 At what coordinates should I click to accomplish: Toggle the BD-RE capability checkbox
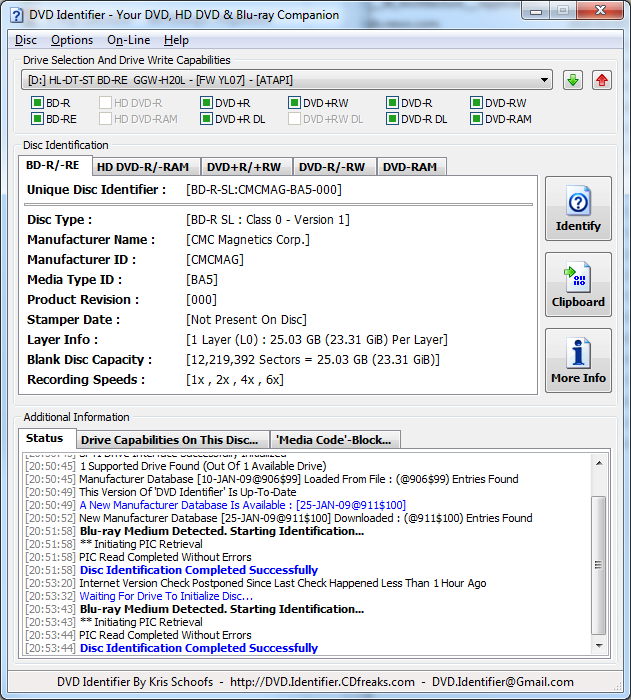click(x=37, y=119)
